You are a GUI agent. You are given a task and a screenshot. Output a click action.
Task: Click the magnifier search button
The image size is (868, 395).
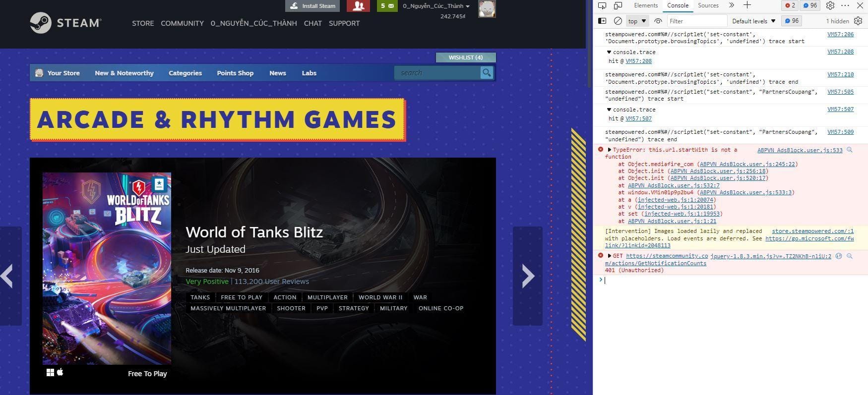[487, 73]
